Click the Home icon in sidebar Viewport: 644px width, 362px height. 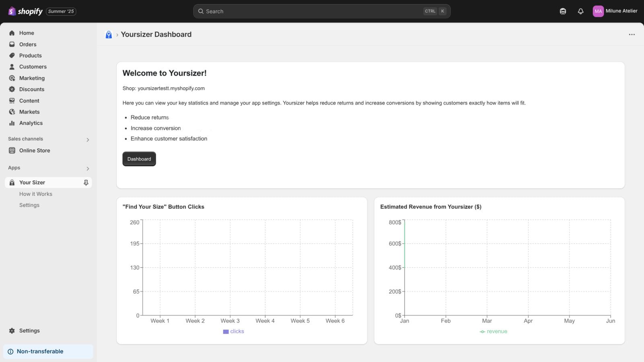(x=12, y=33)
